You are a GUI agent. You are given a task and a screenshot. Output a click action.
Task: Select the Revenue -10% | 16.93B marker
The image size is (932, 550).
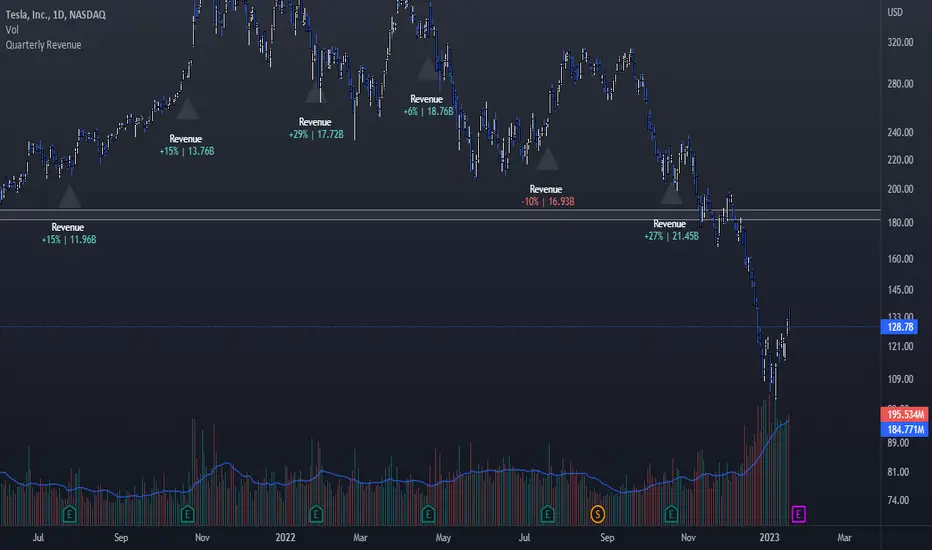point(547,196)
